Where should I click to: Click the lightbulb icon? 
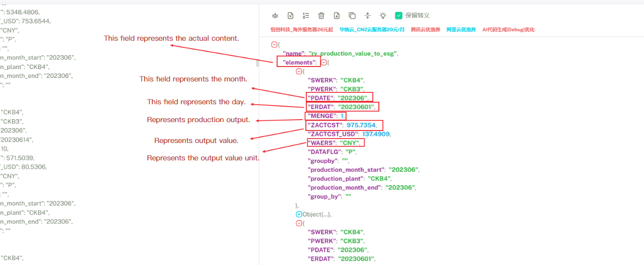point(383,16)
